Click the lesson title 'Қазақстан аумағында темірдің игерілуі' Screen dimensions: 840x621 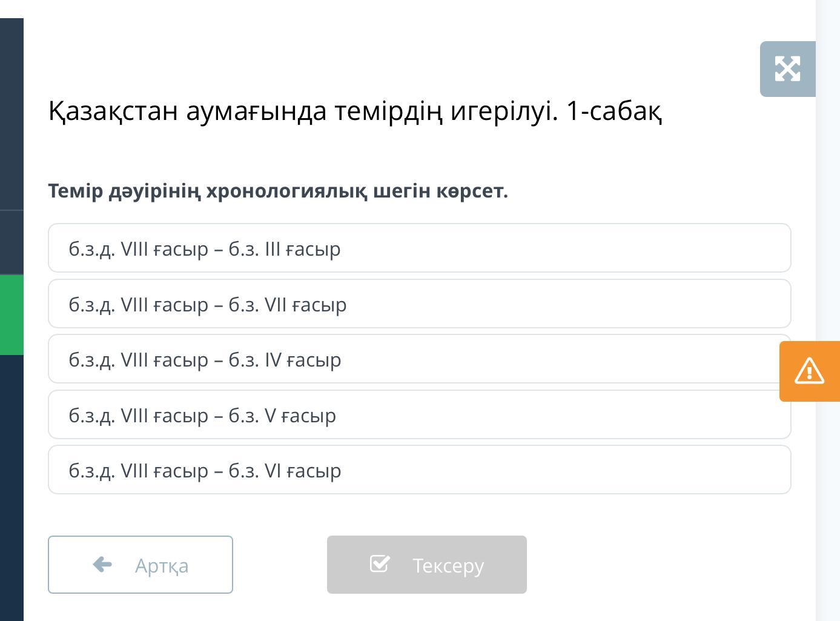point(303,111)
